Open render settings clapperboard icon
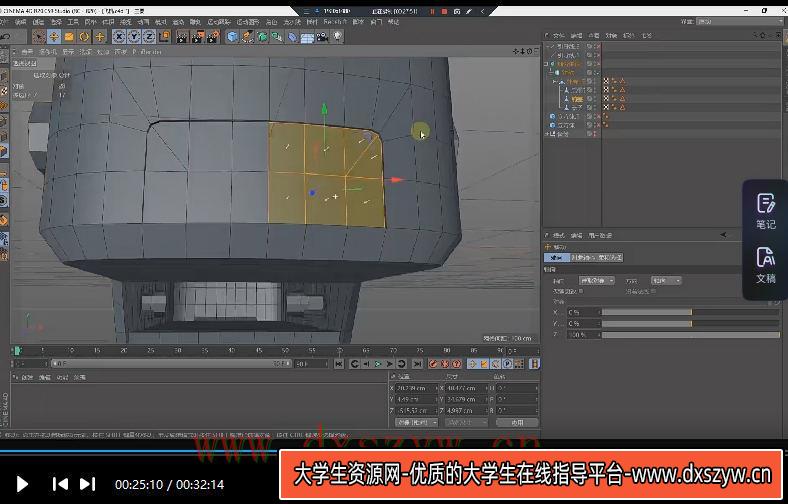Viewport: 788px width, 504px height. pos(214,37)
